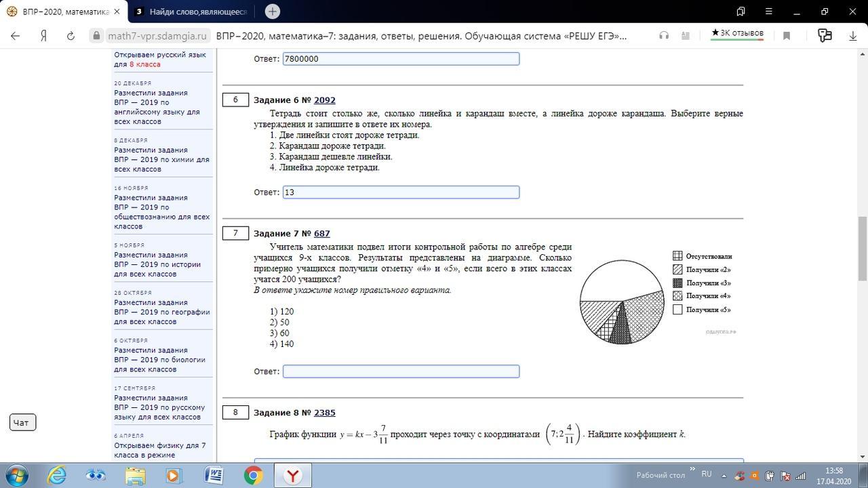Open Google Chrome from the taskbar
Screen dimensions: 868x488
[x=253, y=476]
